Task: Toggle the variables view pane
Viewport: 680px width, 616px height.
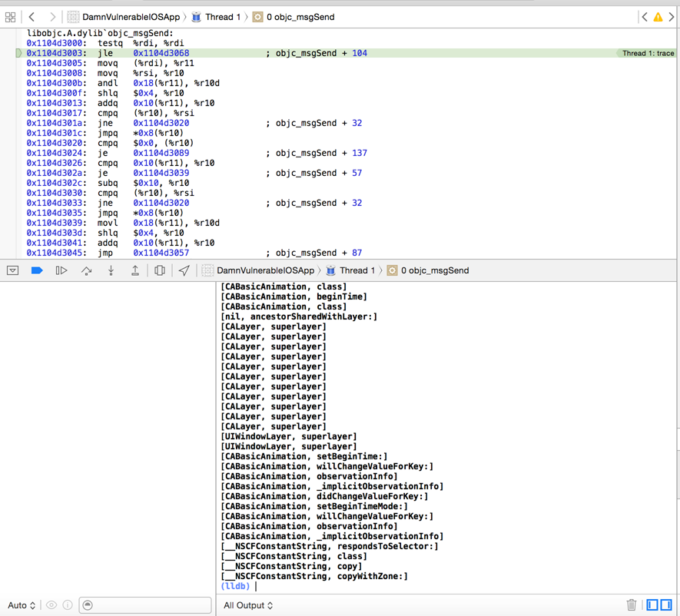Action: [652, 605]
